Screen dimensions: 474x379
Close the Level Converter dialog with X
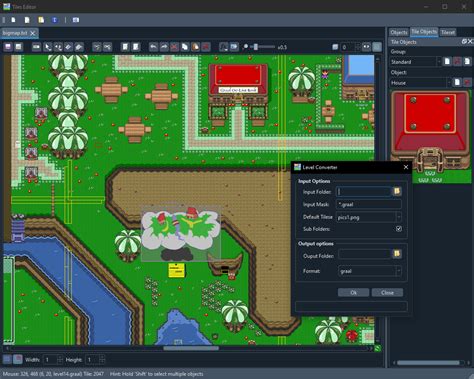coord(406,167)
